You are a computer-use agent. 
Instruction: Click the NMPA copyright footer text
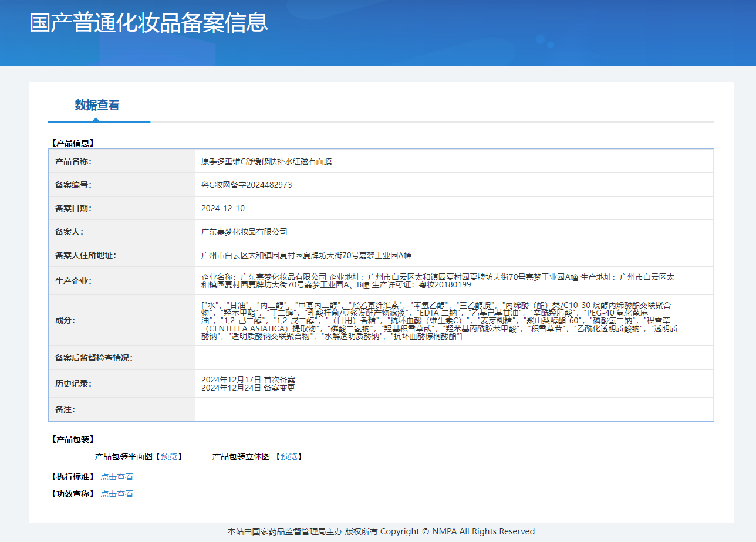coord(381,531)
